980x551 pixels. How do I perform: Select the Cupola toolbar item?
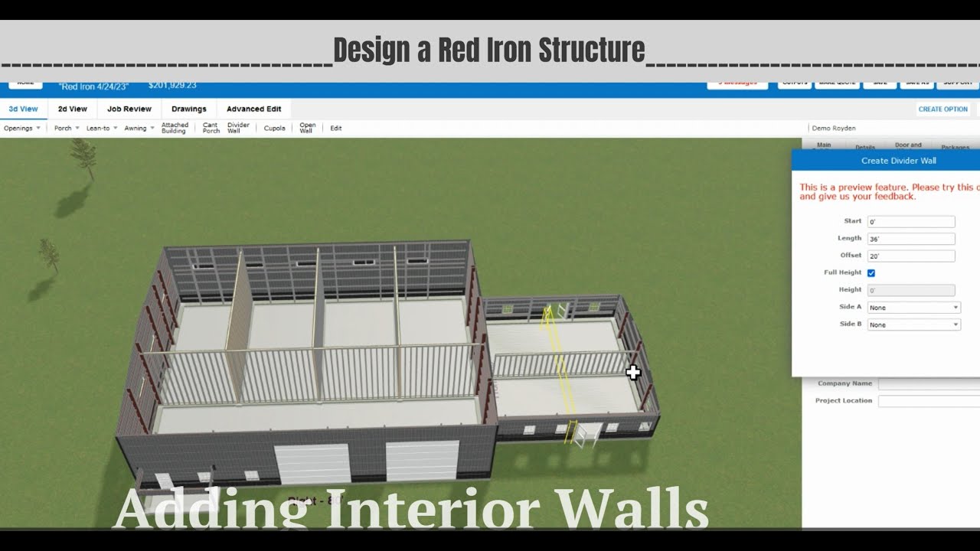coord(274,129)
